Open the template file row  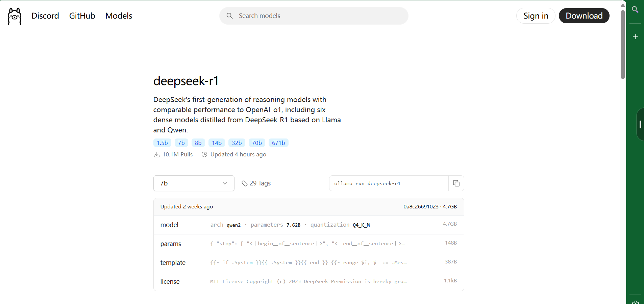[309, 262]
